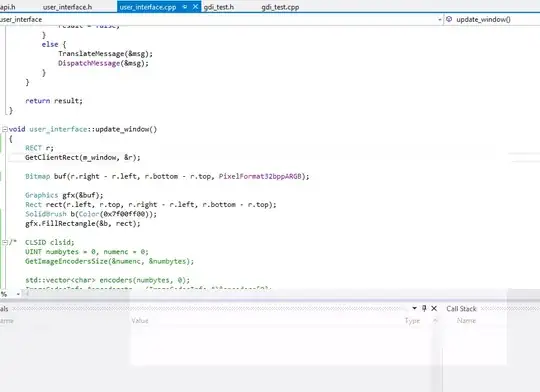Select the Call Stack panel title
The height and width of the screenshot is (392, 540).
[x=461, y=309]
